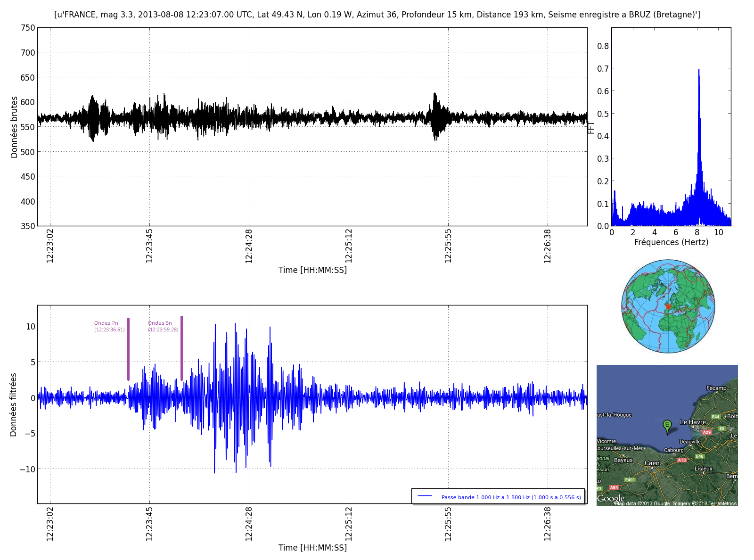Screen dimensions: 754x560
Task: Click the tallest FFT peak near 8 Hz
Action: 698,71
